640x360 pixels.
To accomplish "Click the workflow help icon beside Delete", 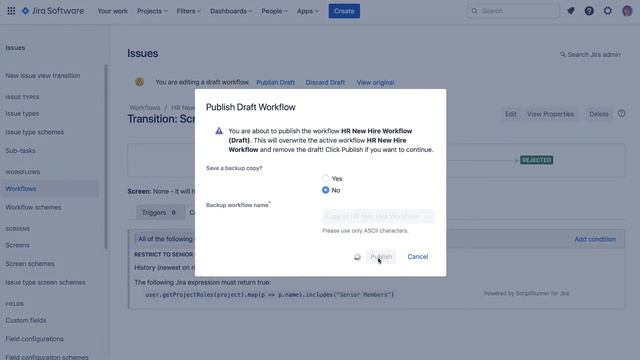I will (621, 114).
